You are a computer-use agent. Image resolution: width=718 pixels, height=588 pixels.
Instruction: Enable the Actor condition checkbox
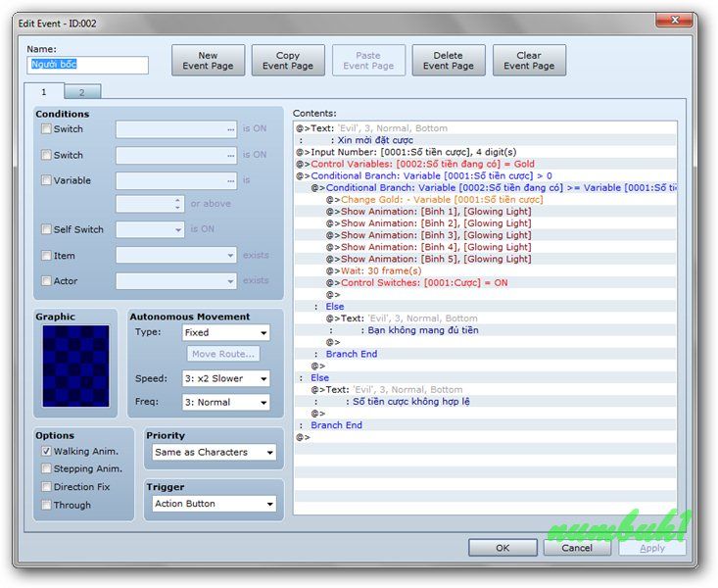[x=46, y=280]
